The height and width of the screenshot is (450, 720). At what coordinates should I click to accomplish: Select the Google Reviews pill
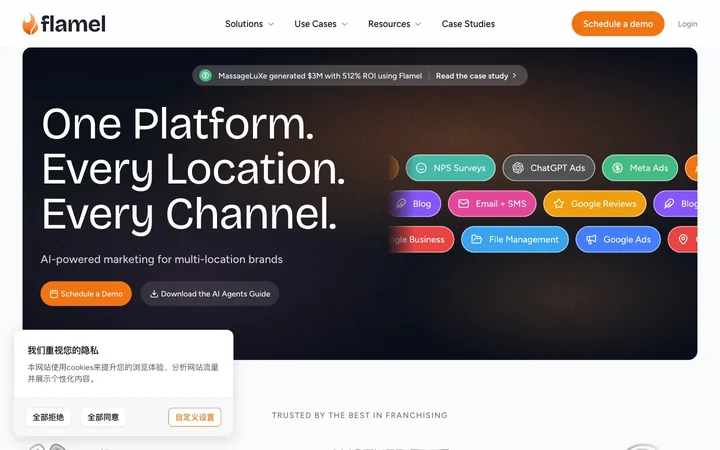coord(595,204)
